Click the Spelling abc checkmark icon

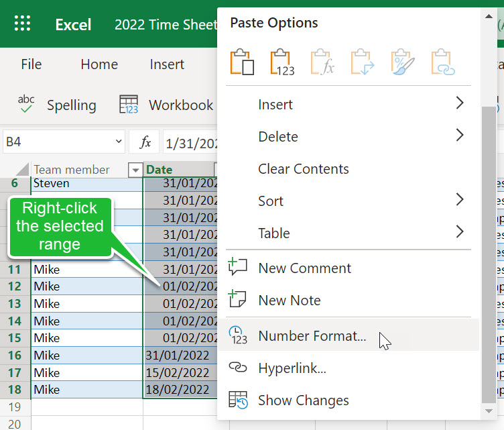(26, 103)
